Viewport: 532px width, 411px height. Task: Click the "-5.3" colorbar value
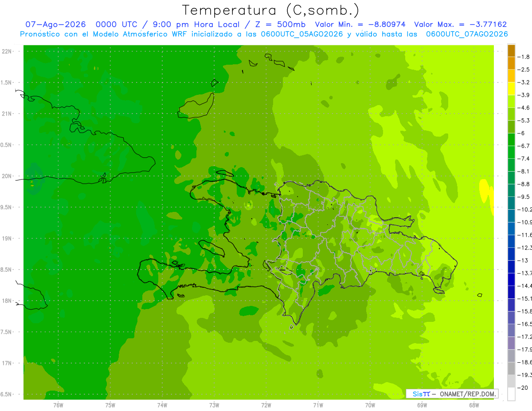pos(524,121)
